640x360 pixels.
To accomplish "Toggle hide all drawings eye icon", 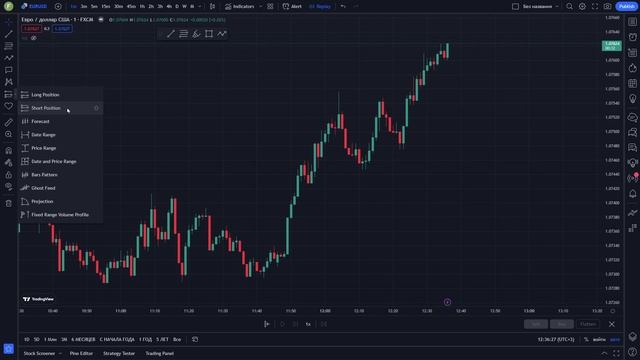I will (9, 187).
